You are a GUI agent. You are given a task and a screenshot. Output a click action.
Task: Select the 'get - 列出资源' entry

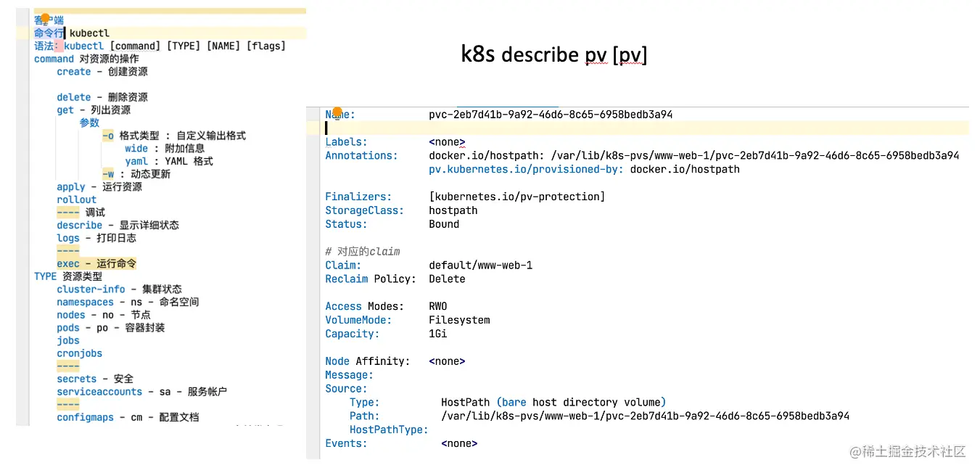pyautogui.click(x=94, y=110)
